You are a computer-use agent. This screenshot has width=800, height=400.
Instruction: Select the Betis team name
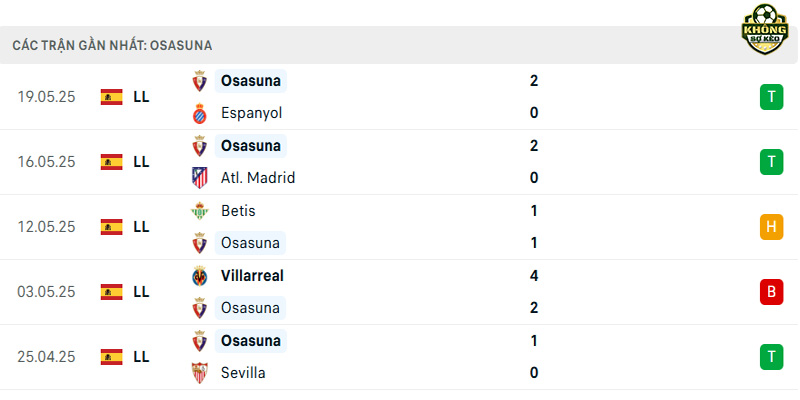tap(238, 211)
